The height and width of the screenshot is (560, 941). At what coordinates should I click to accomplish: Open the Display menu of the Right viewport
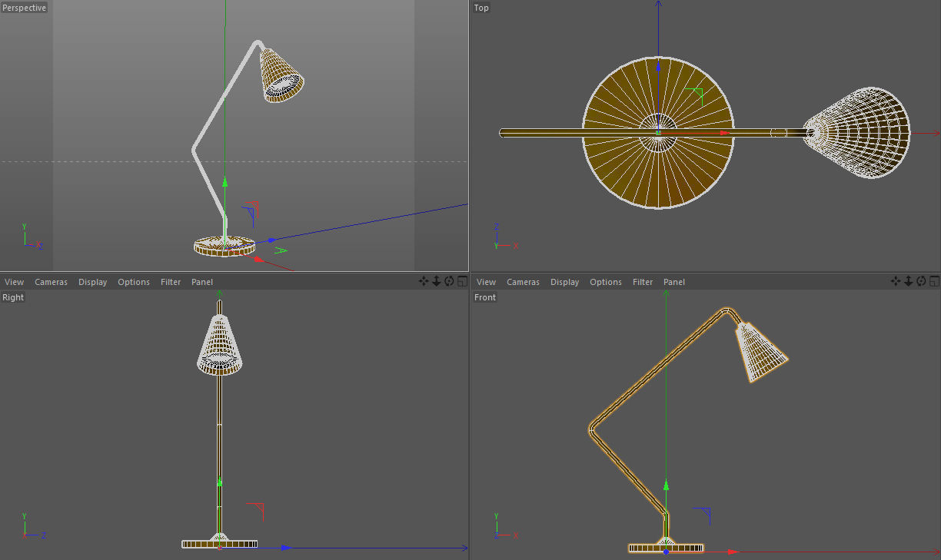[x=92, y=282]
